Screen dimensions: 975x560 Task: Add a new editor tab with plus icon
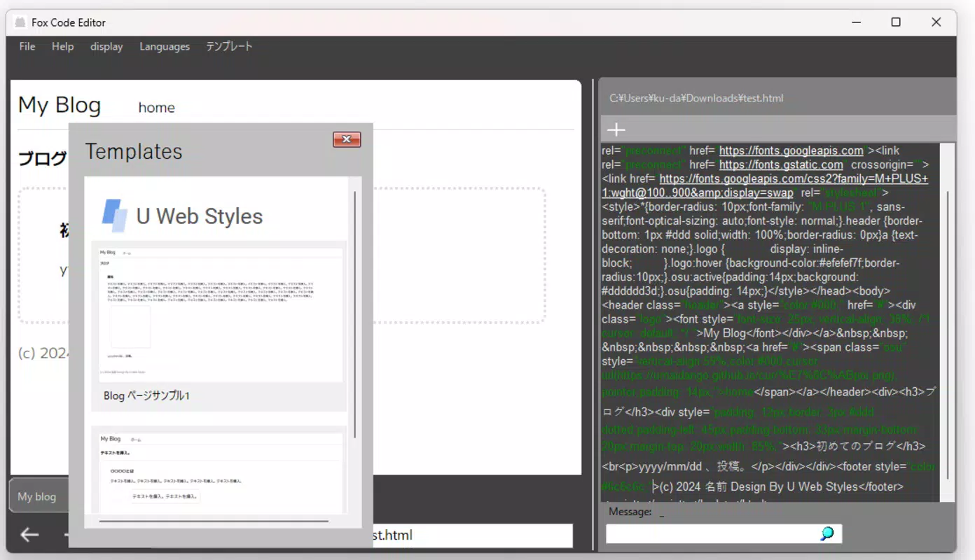[x=616, y=129]
